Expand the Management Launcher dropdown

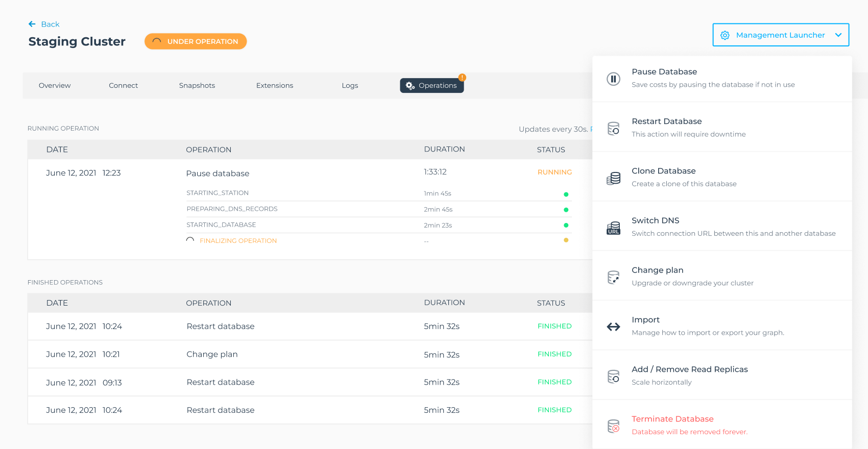coord(780,35)
